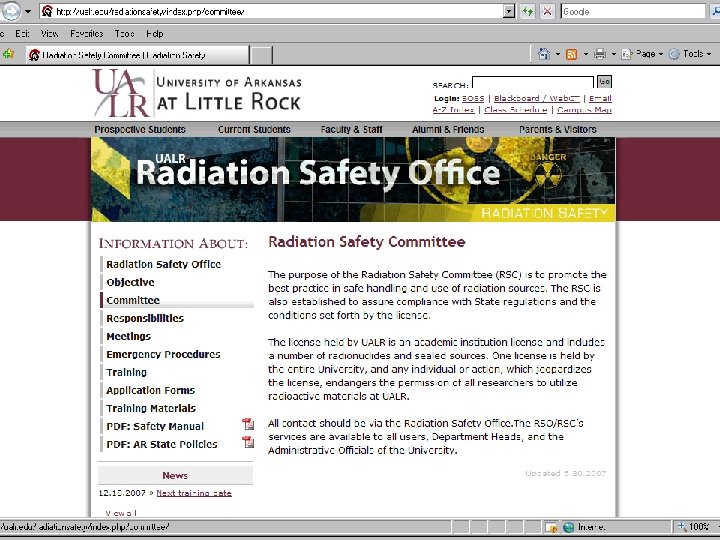Image resolution: width=720 pixels, height=540 pixels.
Task: Go to Alumni & Friends section
Action: pos(448,129)
